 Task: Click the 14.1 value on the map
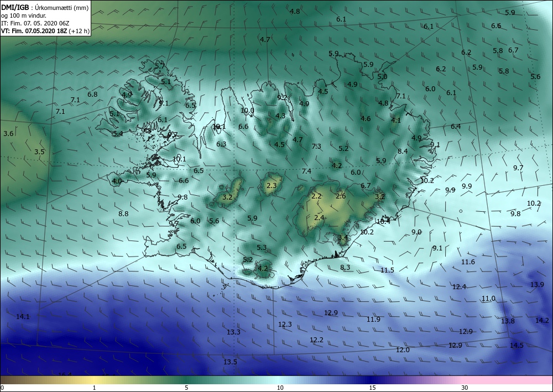[x=23, y=317]
